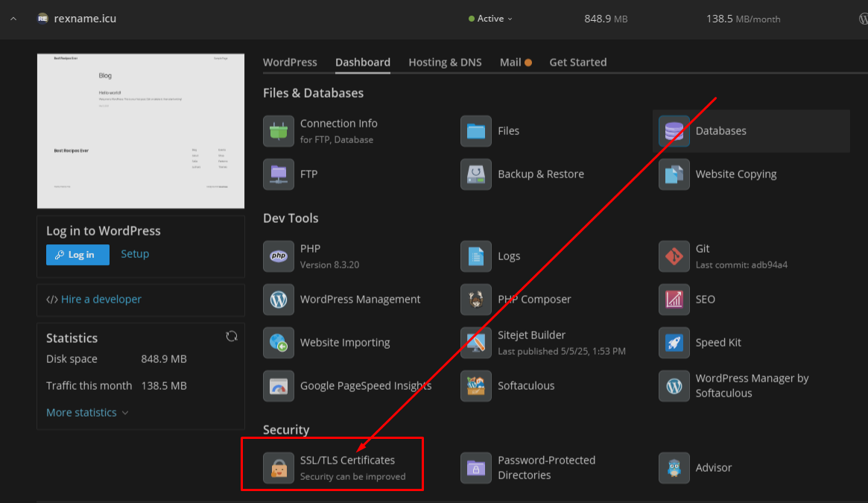The image size is (868, 503).
Task: Open the PHP Composer icon
Action: pos(476,300)
